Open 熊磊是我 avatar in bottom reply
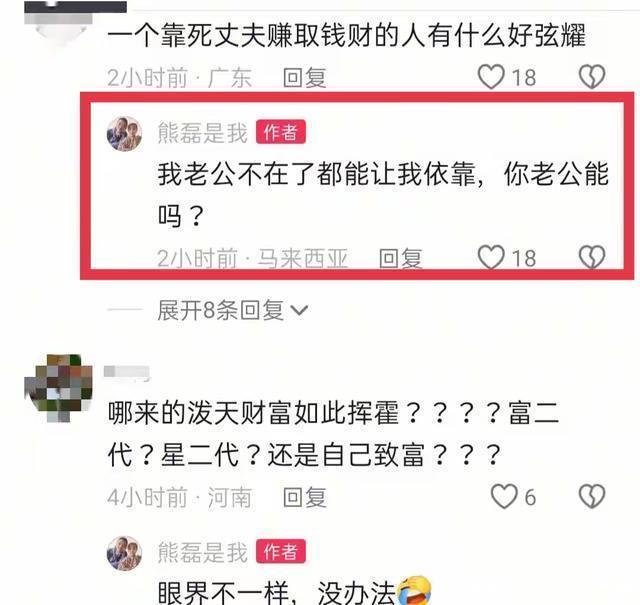The width and height of the screenshot is (640, 605). pyautogui.click(x=124, y=553)
